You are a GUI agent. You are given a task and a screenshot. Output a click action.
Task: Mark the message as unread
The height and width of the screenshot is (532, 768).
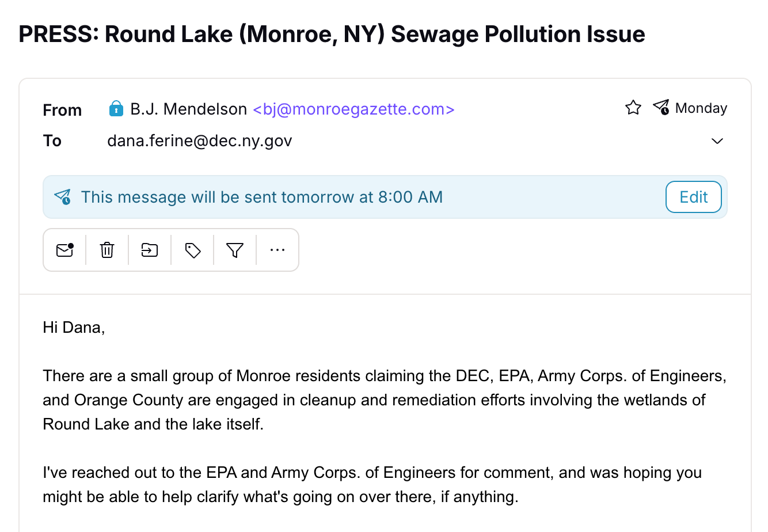64,250
